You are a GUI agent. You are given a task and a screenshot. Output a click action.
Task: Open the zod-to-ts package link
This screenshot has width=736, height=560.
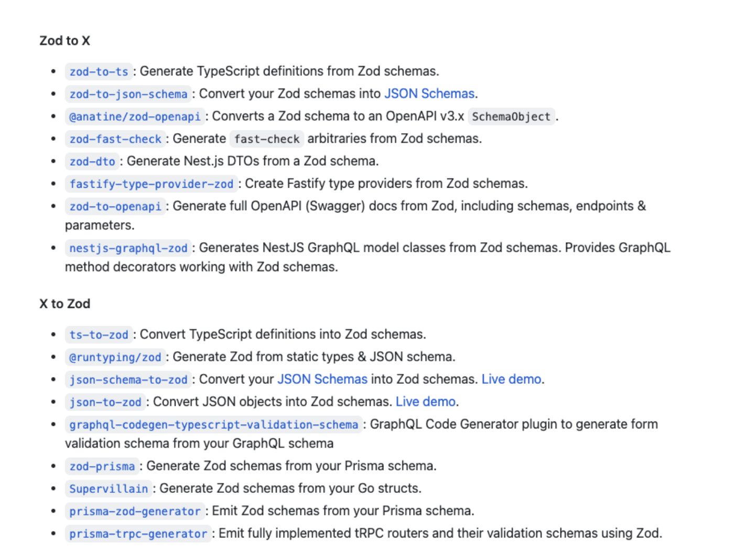point(99,71)
